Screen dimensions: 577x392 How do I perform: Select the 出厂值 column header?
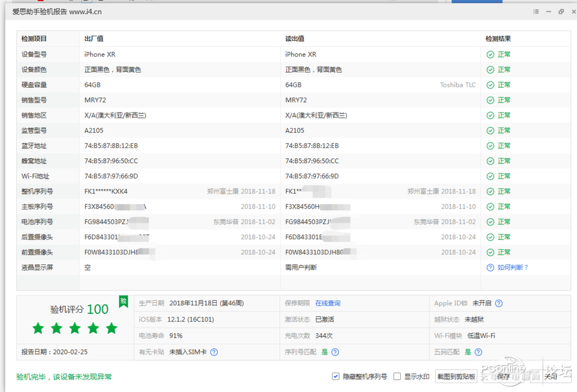tap(94, 39)
